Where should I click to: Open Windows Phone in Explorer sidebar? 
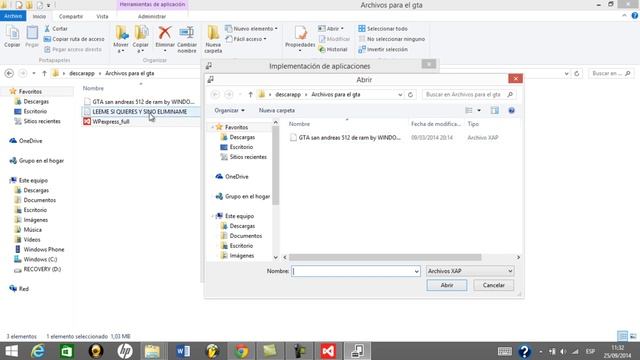click(39, 249)
